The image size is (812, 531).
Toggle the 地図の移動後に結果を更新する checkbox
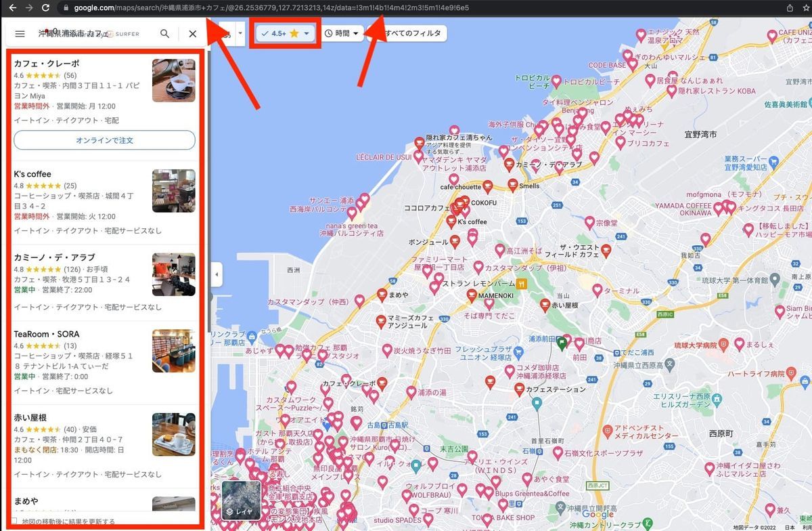click(16, 521)
